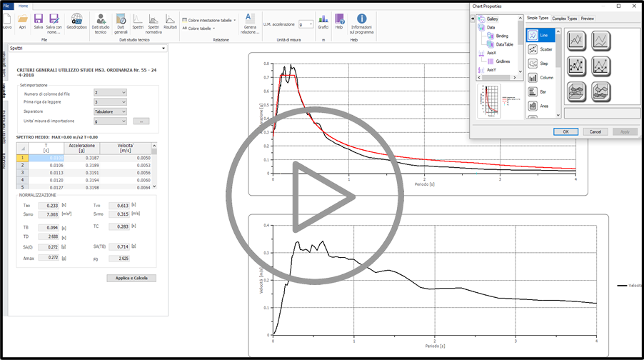Switch to the Home ribbon tab
Image resolution: width=644 pixels, height=360 pixels.
pyautogui.click(x=24, y=6)
